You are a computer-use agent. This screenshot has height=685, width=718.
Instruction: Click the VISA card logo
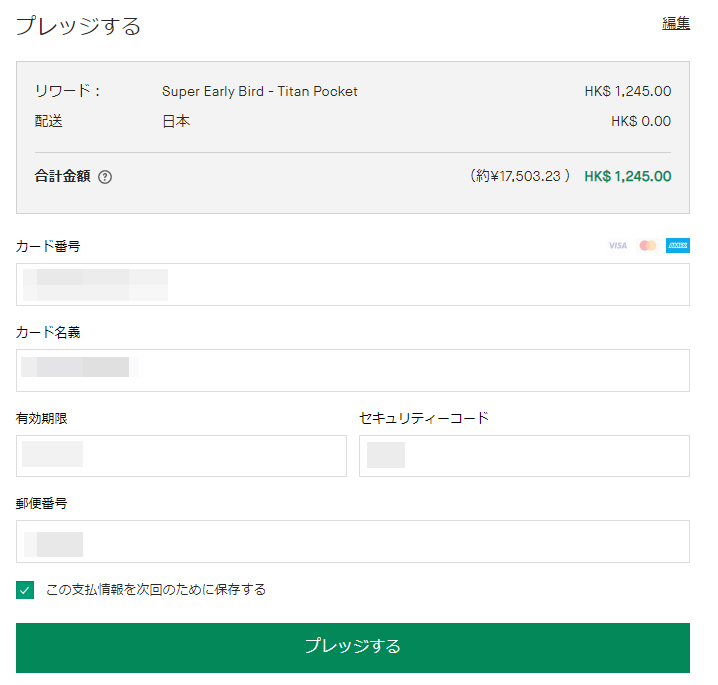[x=618, y=246]
